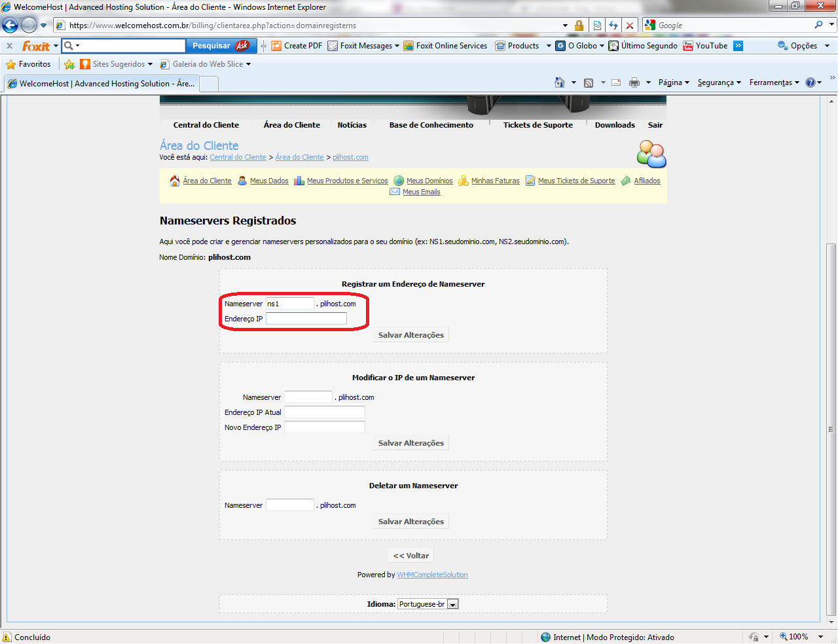Click Salvar Alterações under Registrar um Endereço
Viewport: 838px width, 644px height.
pyautogui.click(x=411, y=335)
